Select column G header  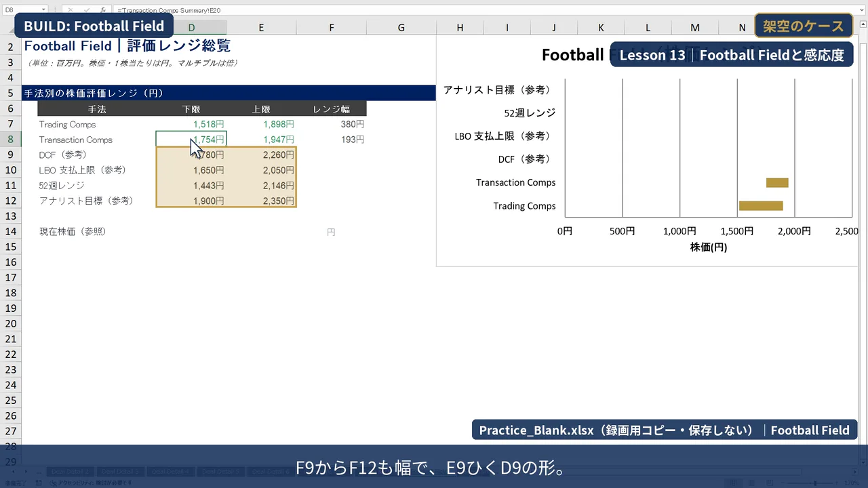pyautogui.click(x=401, y=28)
